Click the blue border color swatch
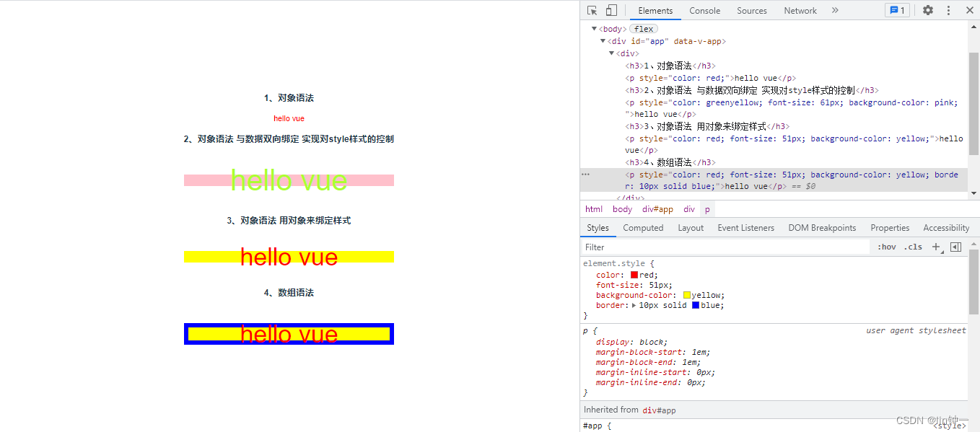The height and width of the screenshot is (432, 980). [696, 305]
